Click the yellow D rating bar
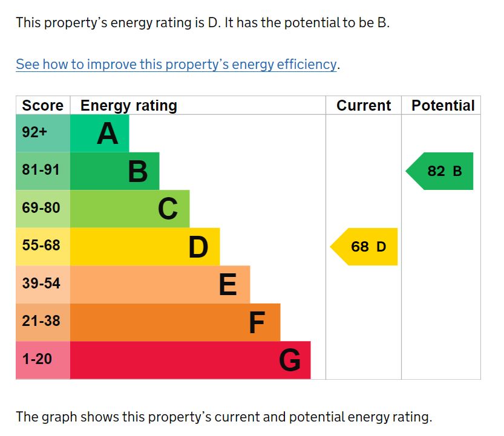Viewport: 504px width, 436px height. pos(145,247)
